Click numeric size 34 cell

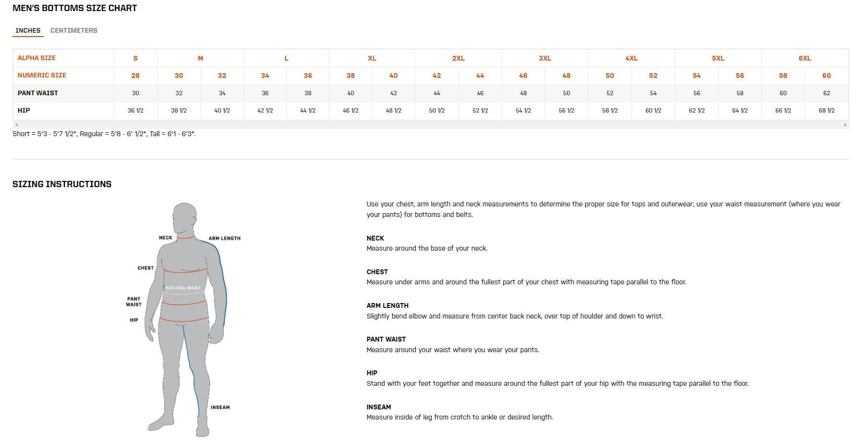pyautogui.click(x=265, y=76)
